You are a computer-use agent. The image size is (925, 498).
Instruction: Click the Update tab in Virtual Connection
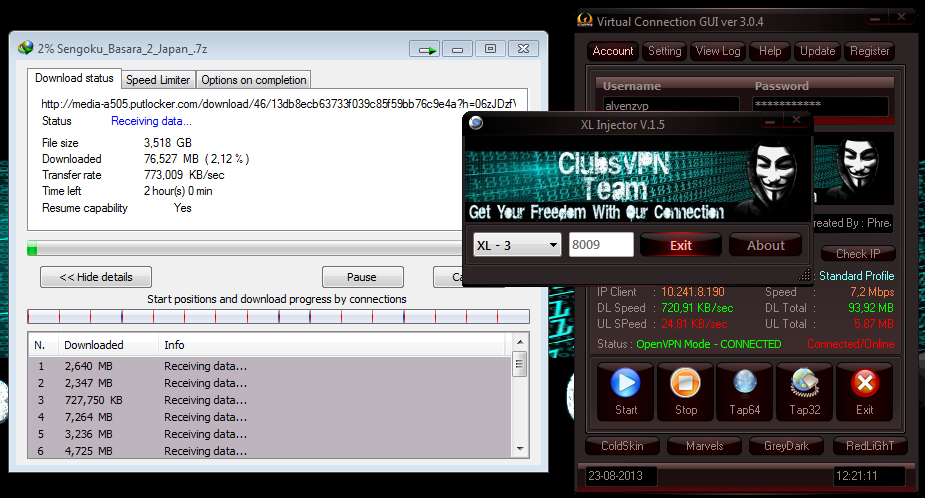click(818, 51)
